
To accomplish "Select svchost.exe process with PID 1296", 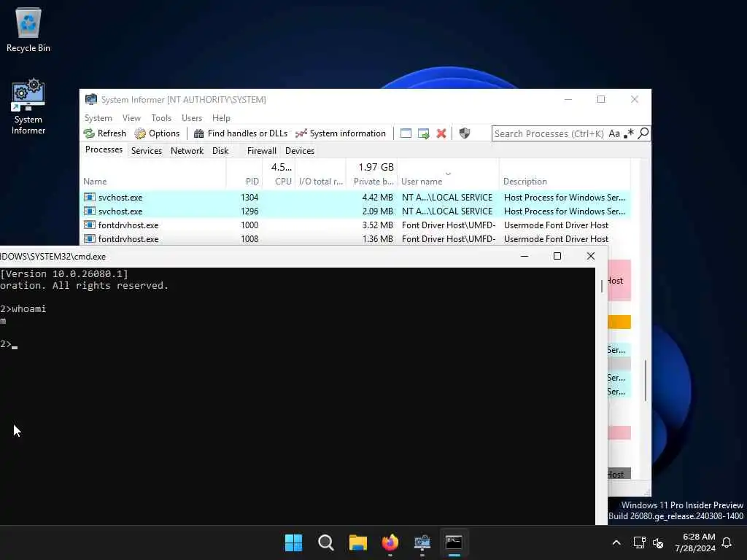I will tap(355, 211).
